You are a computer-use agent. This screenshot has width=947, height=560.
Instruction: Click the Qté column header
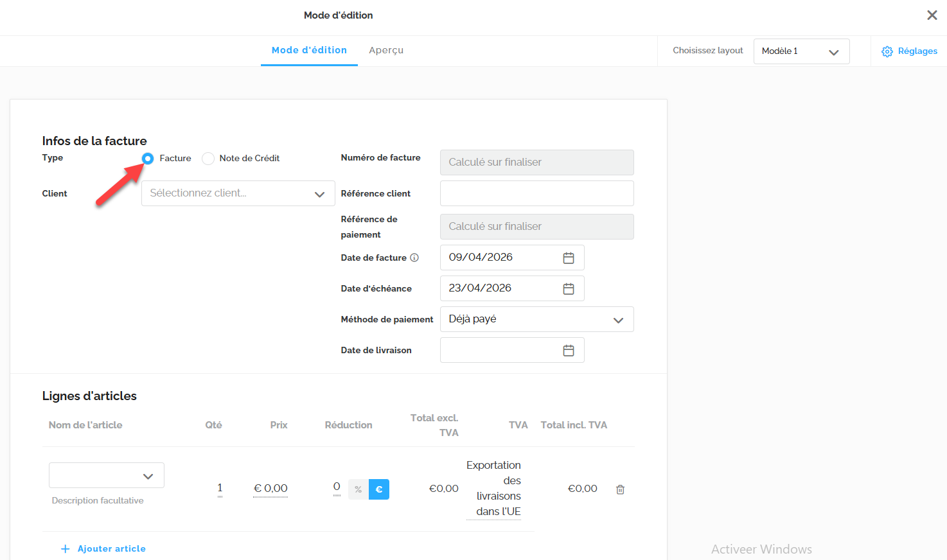click(213, 425)
